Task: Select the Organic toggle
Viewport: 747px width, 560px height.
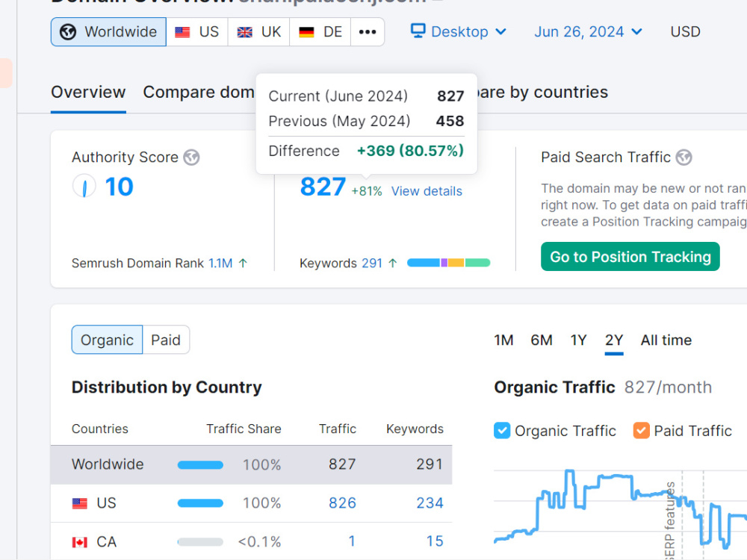Action: click(107, 340)
